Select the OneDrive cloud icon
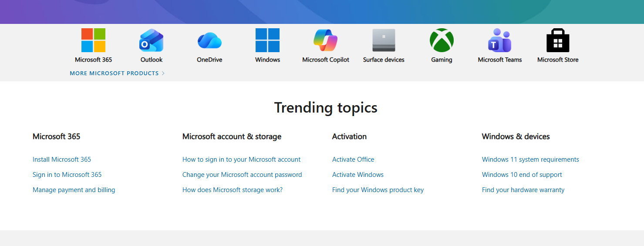 [209, 41]
